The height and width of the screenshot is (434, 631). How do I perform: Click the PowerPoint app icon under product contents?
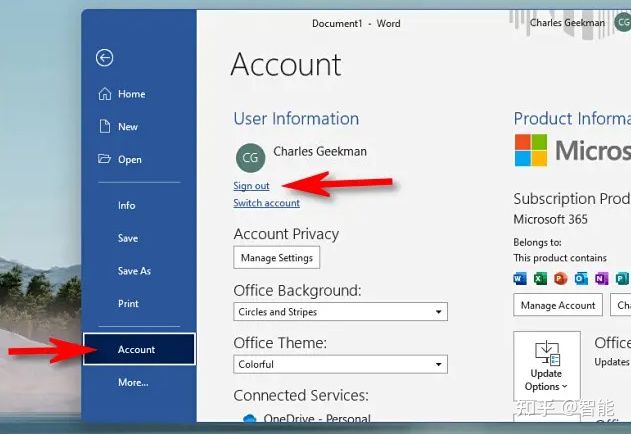click(560, 278)
